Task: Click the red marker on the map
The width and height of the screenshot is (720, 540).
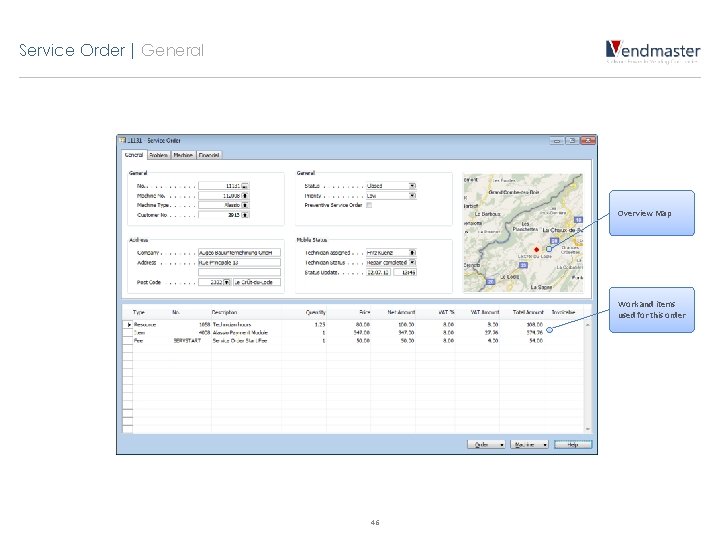Action: pyautogui.click(x=536, y=249)
